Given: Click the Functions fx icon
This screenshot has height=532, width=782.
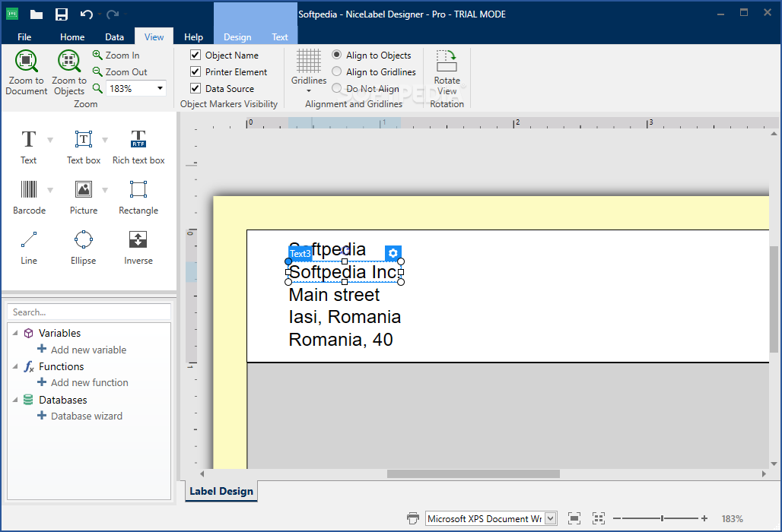Looking at the screenshot, I should click(29, 366).
